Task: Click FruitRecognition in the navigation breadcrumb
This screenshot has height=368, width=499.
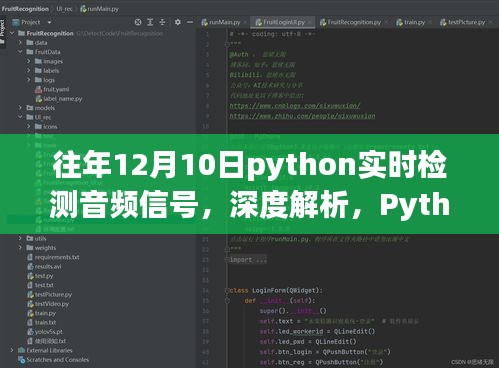Action: pyautogui.click(x=25, y=9)
